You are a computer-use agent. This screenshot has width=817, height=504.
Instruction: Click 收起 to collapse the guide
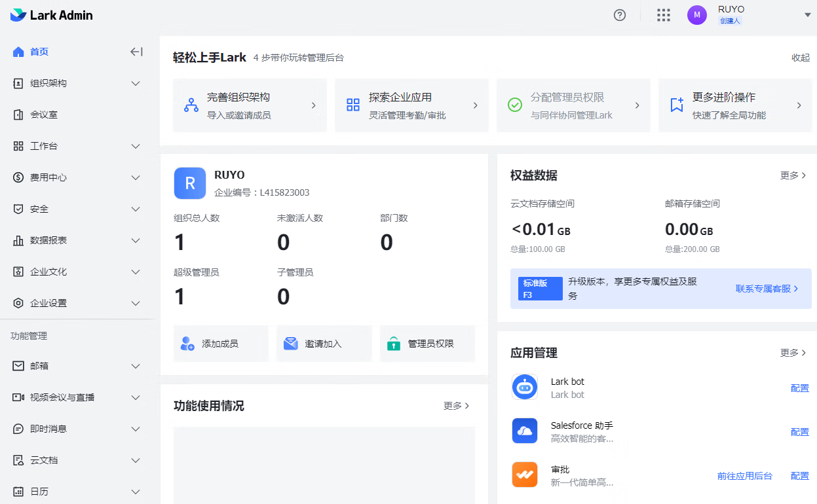(x=801, y=58)
